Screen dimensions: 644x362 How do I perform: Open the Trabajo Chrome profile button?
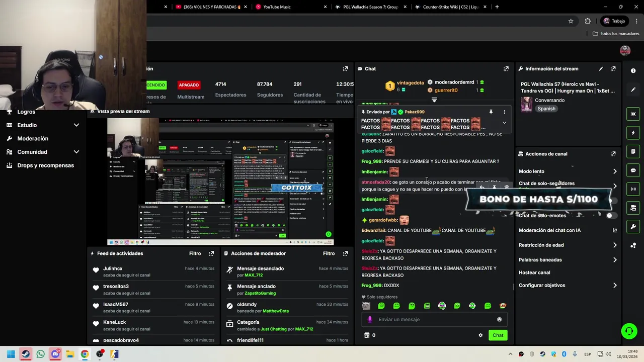pos(614,21)
